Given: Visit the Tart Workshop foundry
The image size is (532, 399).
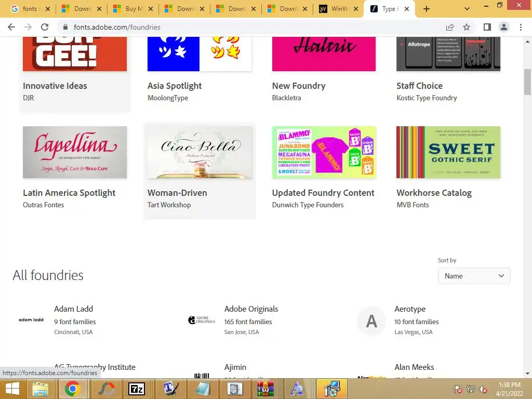Looking at the screenshot, I should (x=169, y=205).
